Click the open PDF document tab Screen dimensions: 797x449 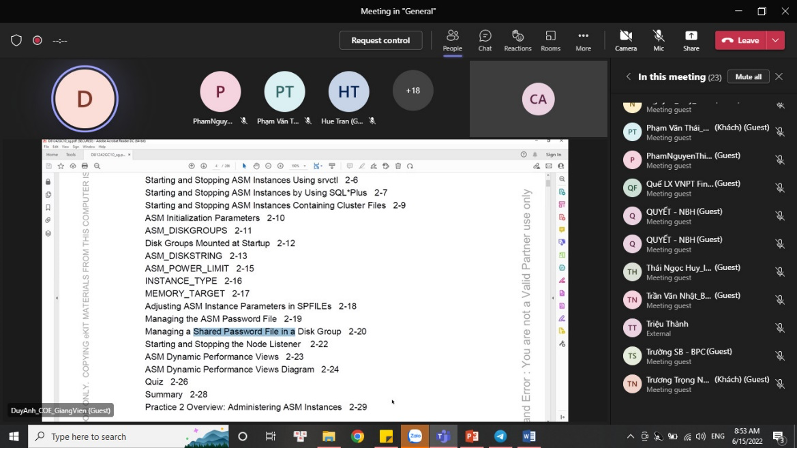pyautogui.click(x=108, y=155)
